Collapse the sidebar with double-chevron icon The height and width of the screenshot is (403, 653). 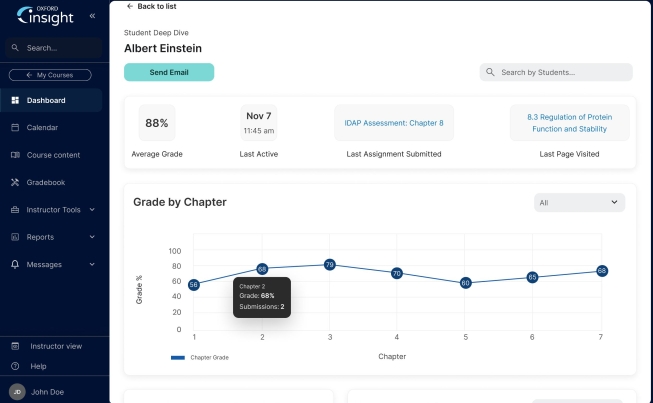[92, 16]
